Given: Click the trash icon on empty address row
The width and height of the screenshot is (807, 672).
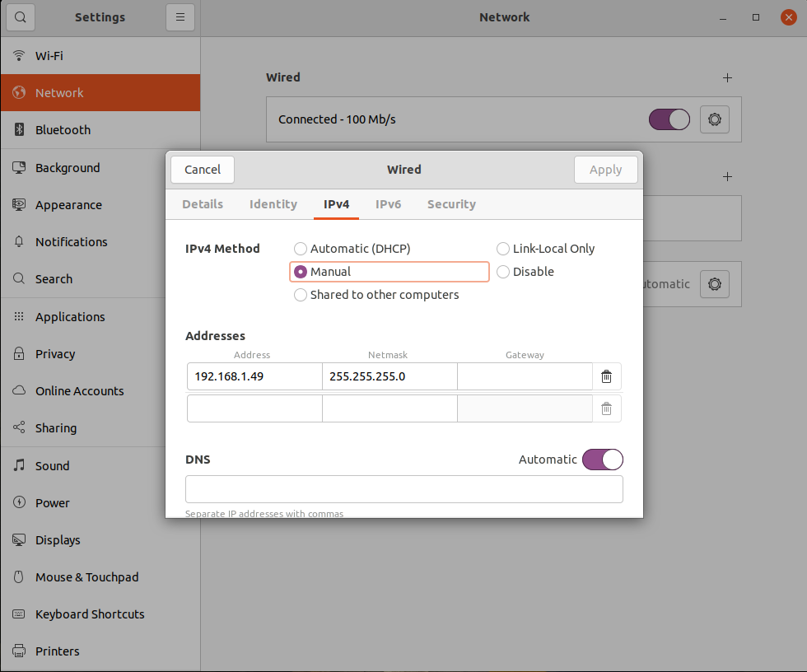Looking at the screenshot, I should pyautogui.click(x=607, y=408).
